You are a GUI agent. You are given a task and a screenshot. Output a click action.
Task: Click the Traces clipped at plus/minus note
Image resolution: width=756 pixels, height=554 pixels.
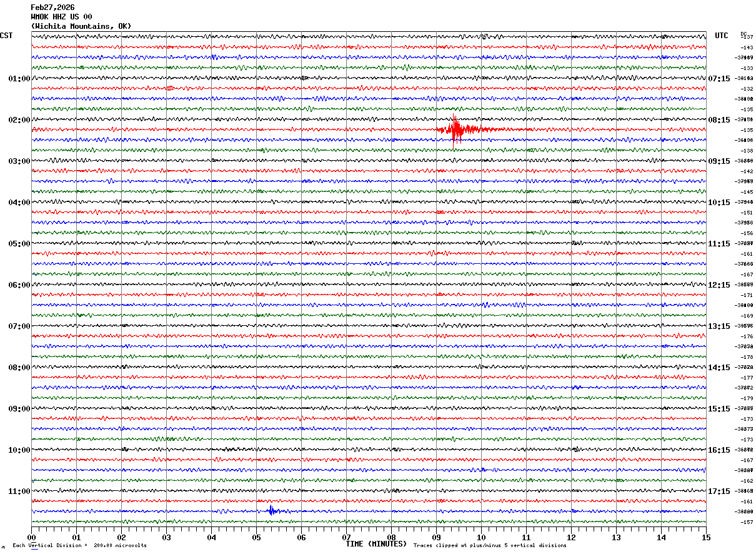click(x=490, y=546)
